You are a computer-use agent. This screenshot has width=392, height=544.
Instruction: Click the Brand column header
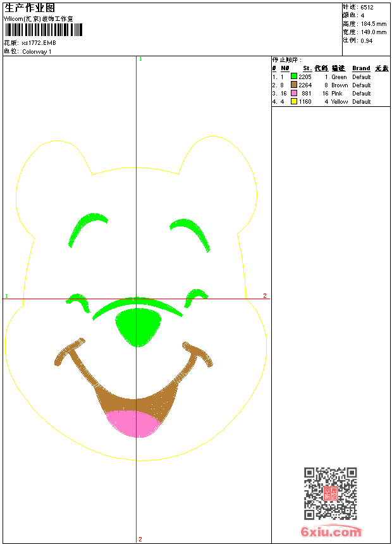pos(361,68)
